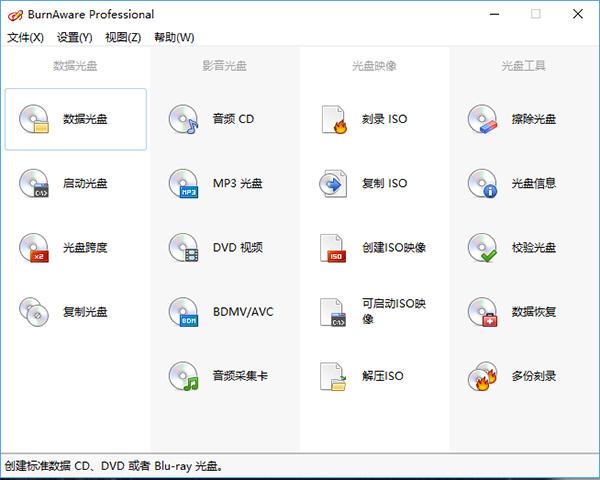
Task: Click the 数据光盘 disc-with-folder icon
Action: coord(34,119)
